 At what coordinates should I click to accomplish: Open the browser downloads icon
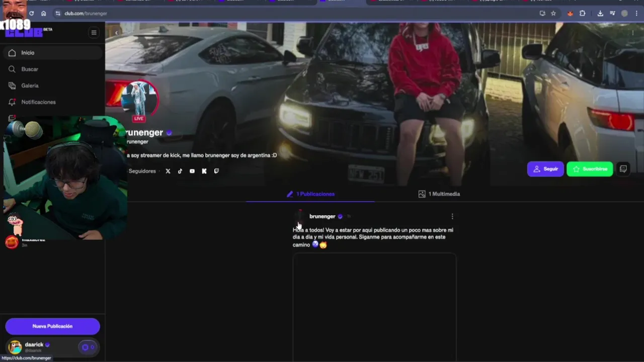(600, 14)
